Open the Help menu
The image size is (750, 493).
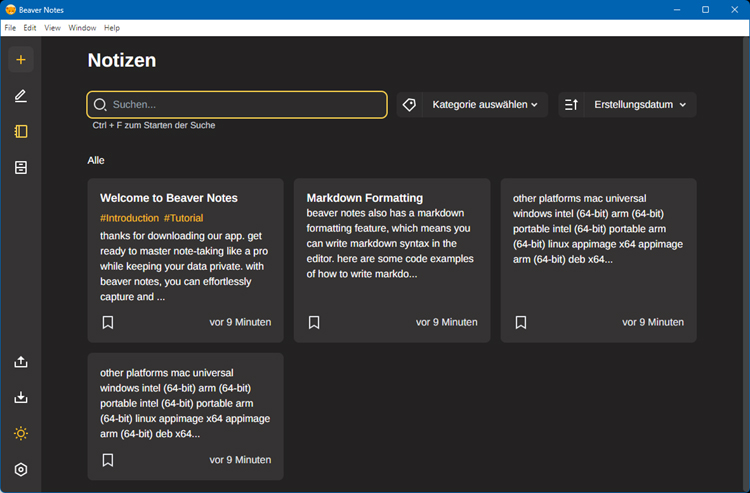[111, 28]
